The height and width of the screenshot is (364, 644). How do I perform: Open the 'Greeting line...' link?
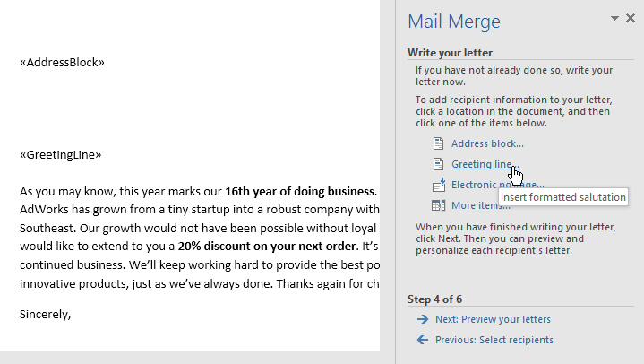482,164
